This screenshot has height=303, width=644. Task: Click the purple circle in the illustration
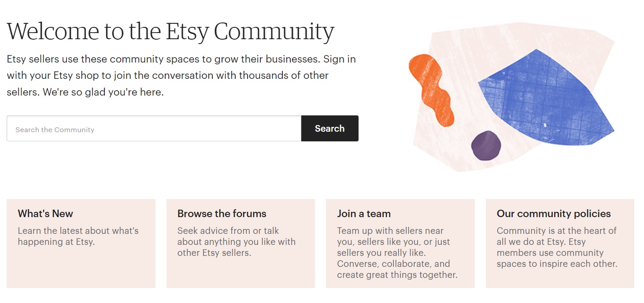coord(487,145)
